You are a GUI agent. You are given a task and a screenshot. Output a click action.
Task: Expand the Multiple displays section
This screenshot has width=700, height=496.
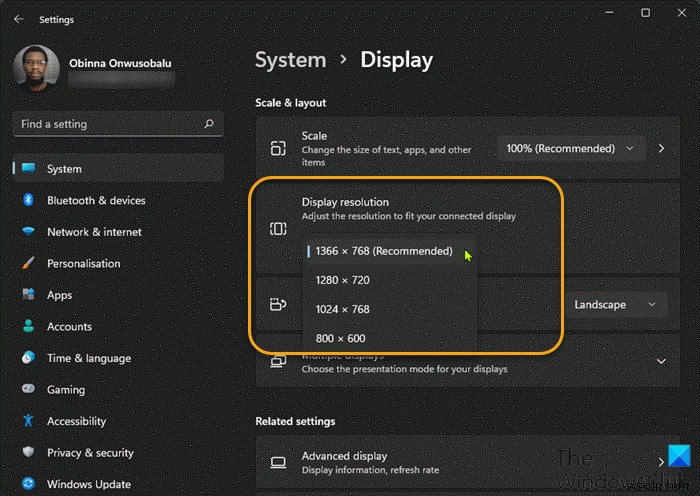(x=660, y=361)
